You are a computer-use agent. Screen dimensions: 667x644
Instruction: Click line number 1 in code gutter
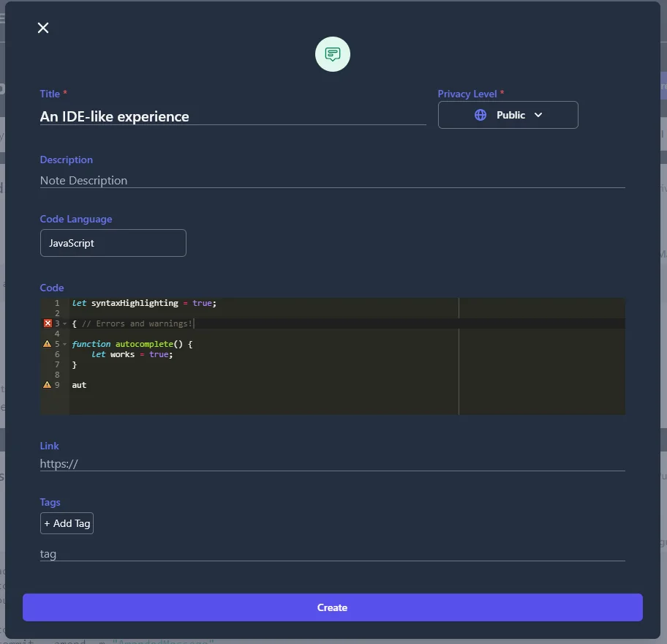point(56,303)
